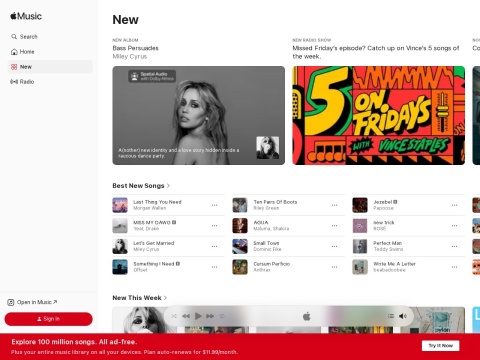Click Miley Cyrus under Let's Get Married
Image resolution: width=480 pixels, height=360 pixels.
146,249
